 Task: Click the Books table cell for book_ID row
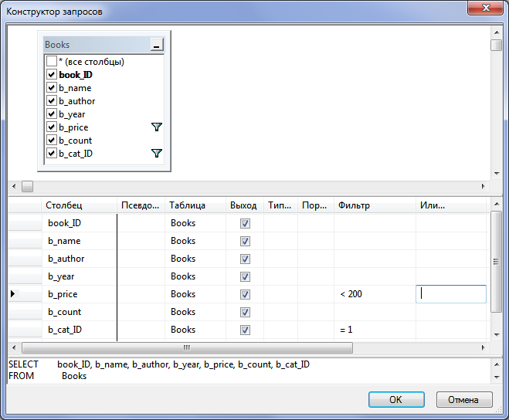(195, 223)
